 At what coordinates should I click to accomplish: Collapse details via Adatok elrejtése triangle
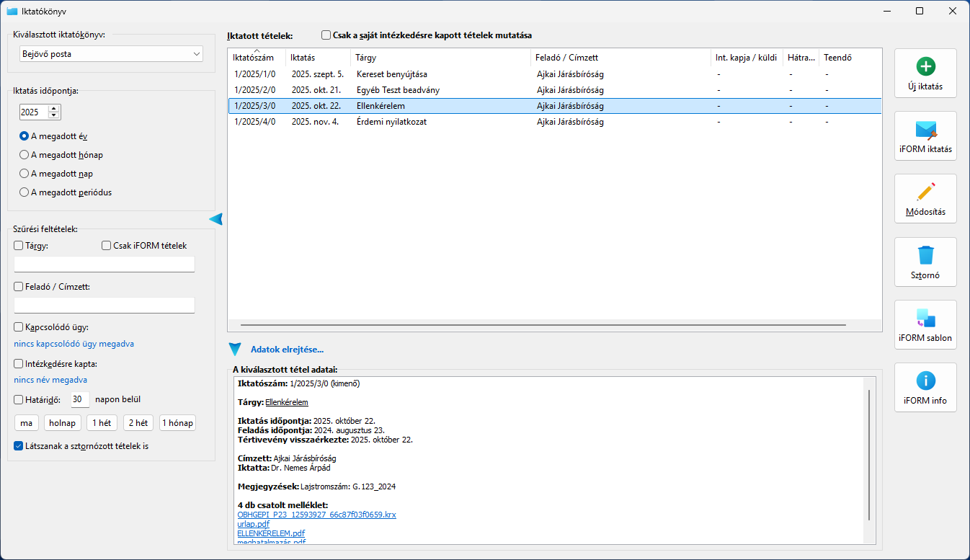click(x=235, y=350)
